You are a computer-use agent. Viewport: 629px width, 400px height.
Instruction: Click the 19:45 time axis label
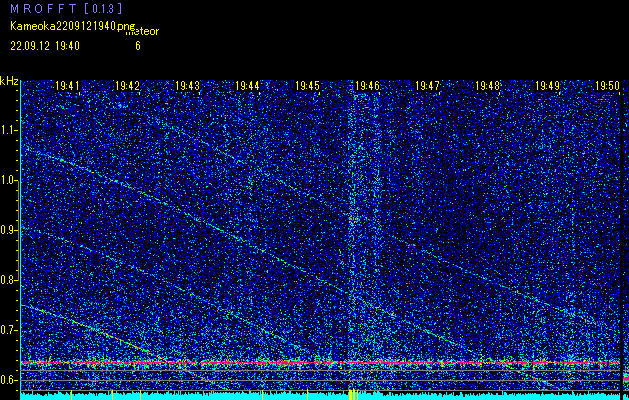click(x=307, y=86)
